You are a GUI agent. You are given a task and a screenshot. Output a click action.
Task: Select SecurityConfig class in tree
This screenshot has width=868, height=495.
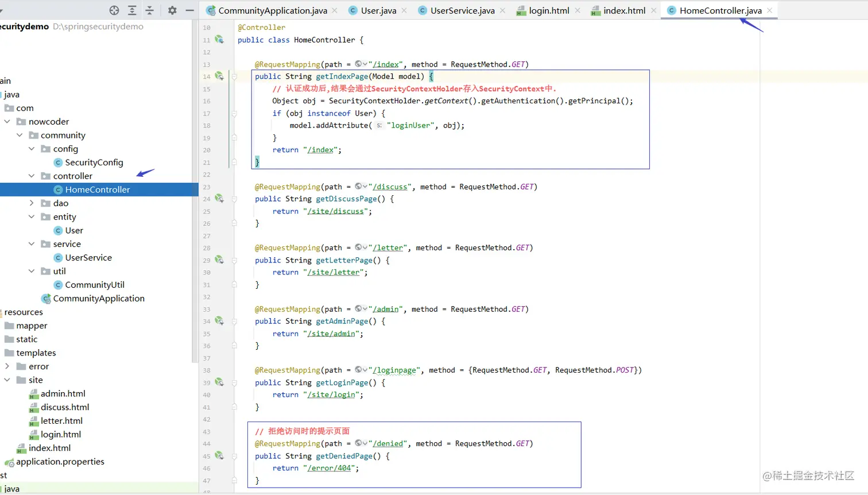click(x=88, y=163)
